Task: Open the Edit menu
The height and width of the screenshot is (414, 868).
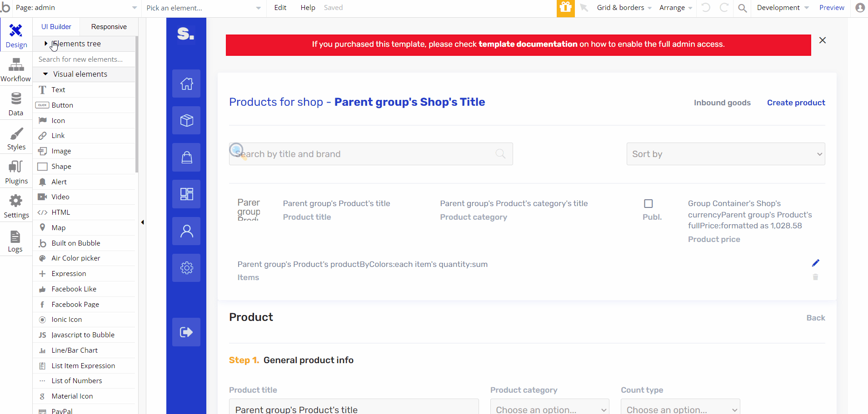Action: point(280,8)
